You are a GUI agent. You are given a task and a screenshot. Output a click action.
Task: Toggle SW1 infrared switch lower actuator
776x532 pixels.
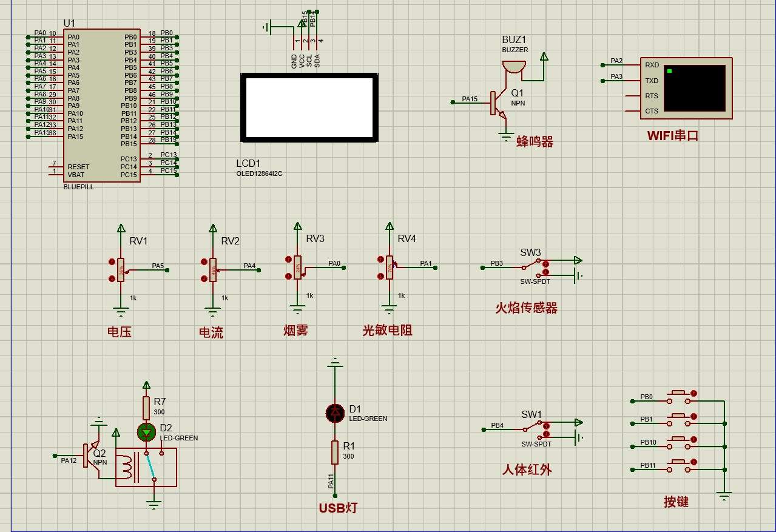(x=546, y=434)
